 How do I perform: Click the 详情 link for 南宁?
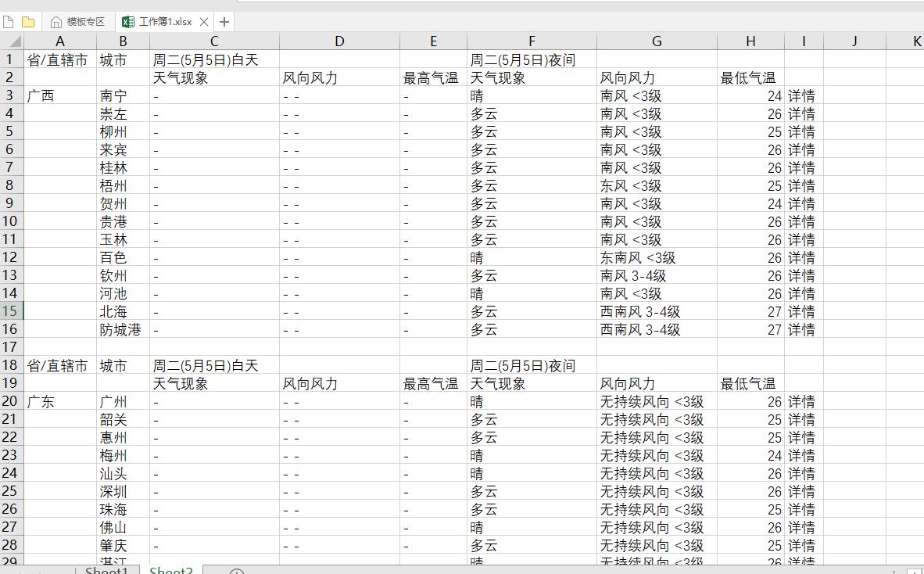802,95
